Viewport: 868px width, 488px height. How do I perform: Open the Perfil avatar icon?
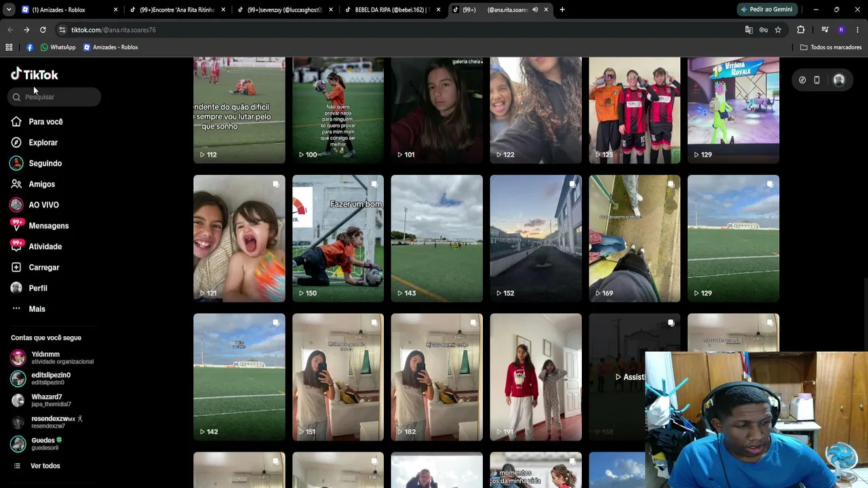[16, 288]
